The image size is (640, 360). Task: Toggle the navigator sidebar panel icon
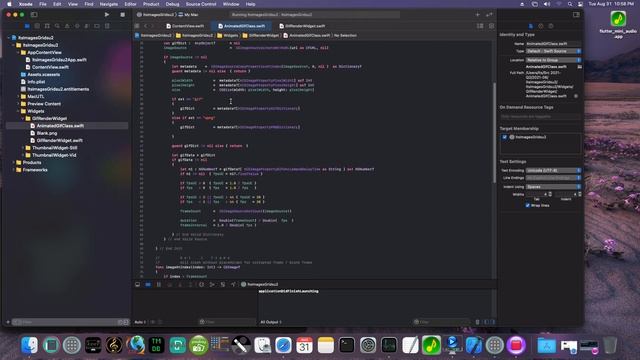tap(34, 15)
